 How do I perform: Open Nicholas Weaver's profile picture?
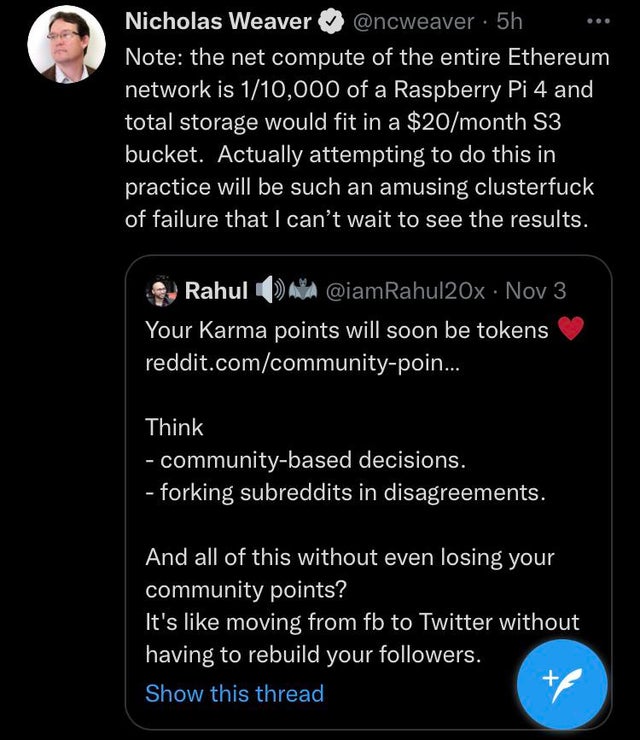(x=65, y=44)
